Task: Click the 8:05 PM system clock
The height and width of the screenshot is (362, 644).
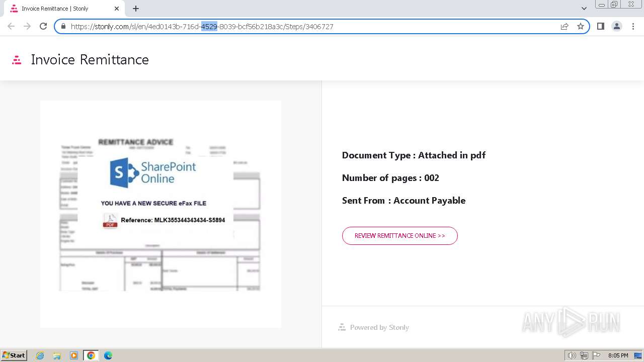Action: (618, 355)
